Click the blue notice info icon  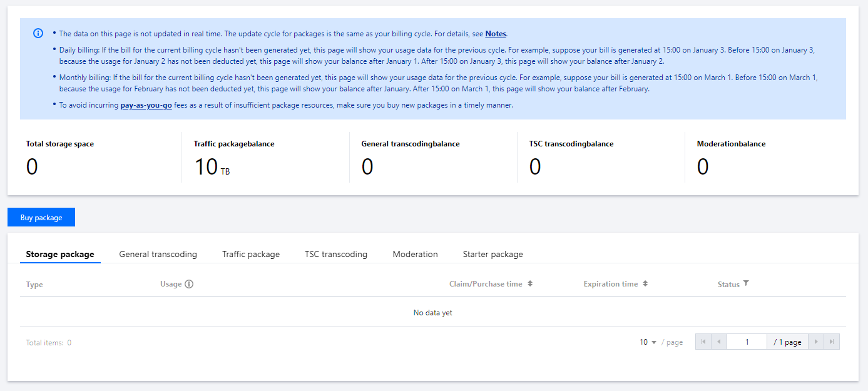[38, 33]
